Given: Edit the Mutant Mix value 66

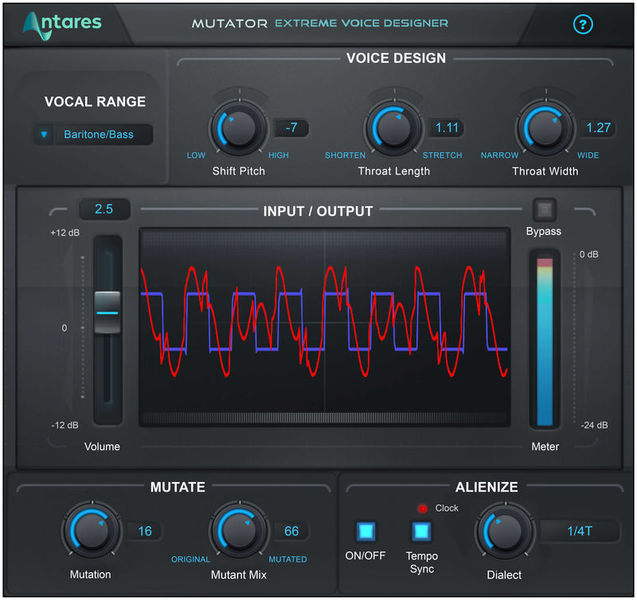Looking at the screenshot, I should point(291,531).
